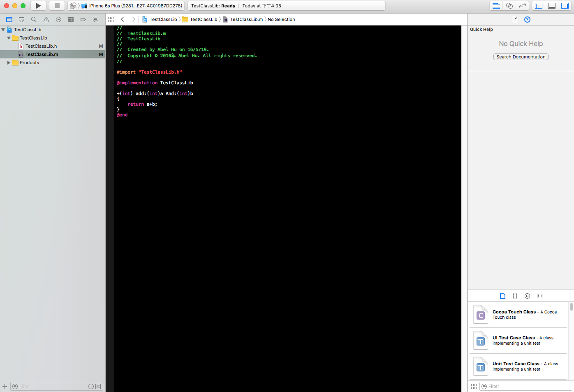574x392 pixels.
Task: Show the Version editor
Action: pos(523,6)
